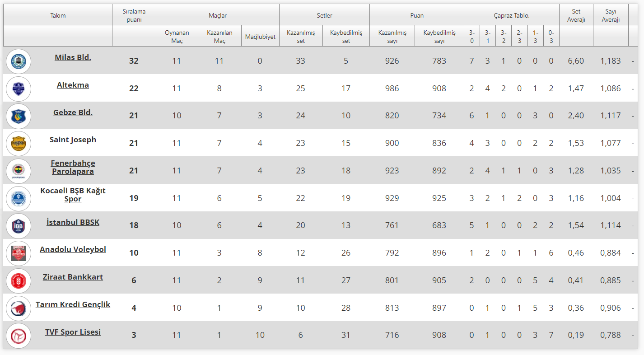Open the Tarım Kredi Gençlik link
This screenshot has height=355, width=644.
pos(73,304)
